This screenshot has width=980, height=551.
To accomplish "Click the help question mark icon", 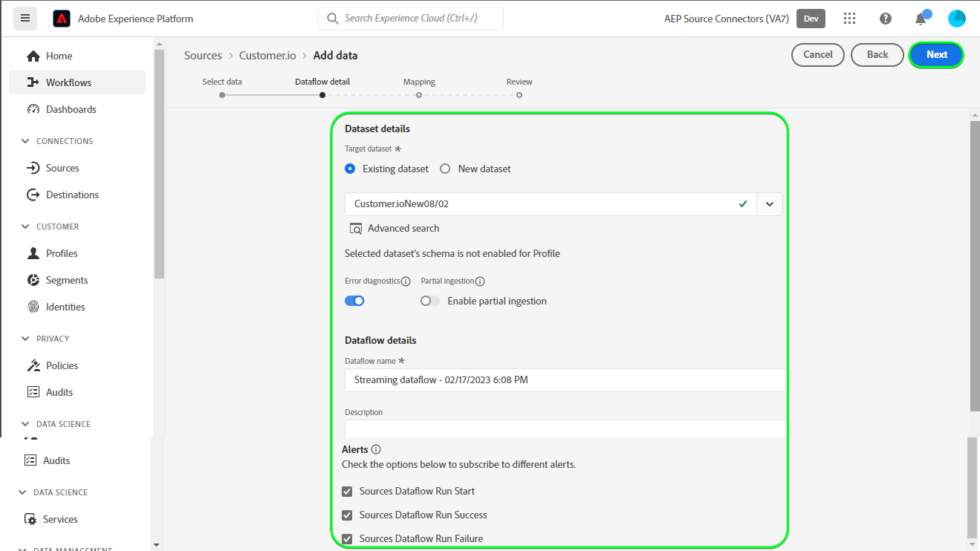I will pos(886,19).
